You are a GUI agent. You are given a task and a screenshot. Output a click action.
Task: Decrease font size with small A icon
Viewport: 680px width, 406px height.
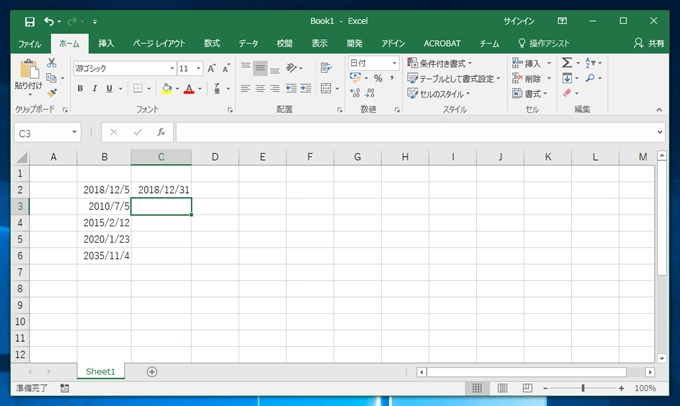coord(226,69)
